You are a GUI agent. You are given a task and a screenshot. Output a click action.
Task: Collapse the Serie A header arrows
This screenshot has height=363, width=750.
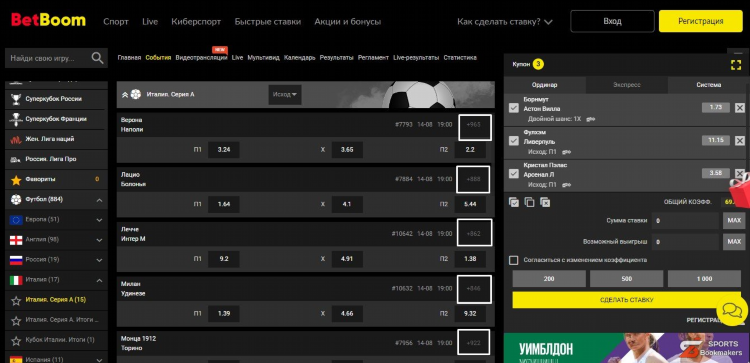coord(125,95)
